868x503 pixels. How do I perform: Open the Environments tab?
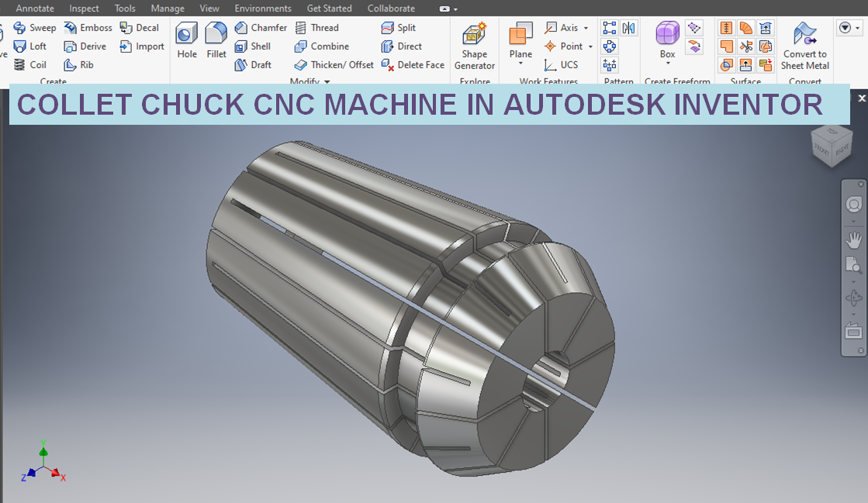click(x=263, y=9)
